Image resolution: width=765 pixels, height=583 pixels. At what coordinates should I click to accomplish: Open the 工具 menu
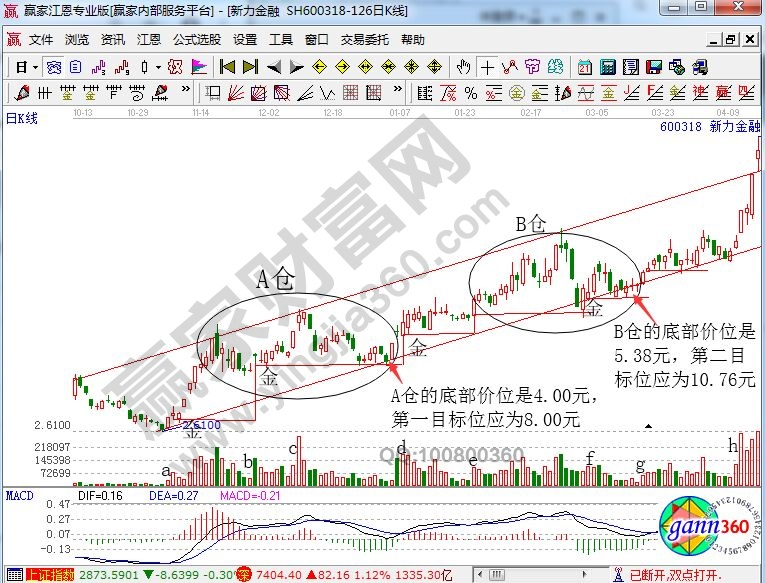[281, 40]
